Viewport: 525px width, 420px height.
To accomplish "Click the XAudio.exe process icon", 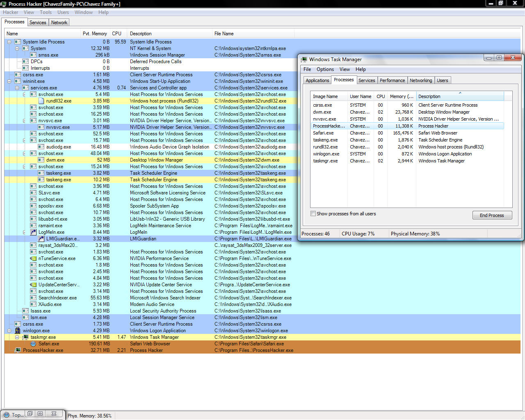I will (33, 304).
